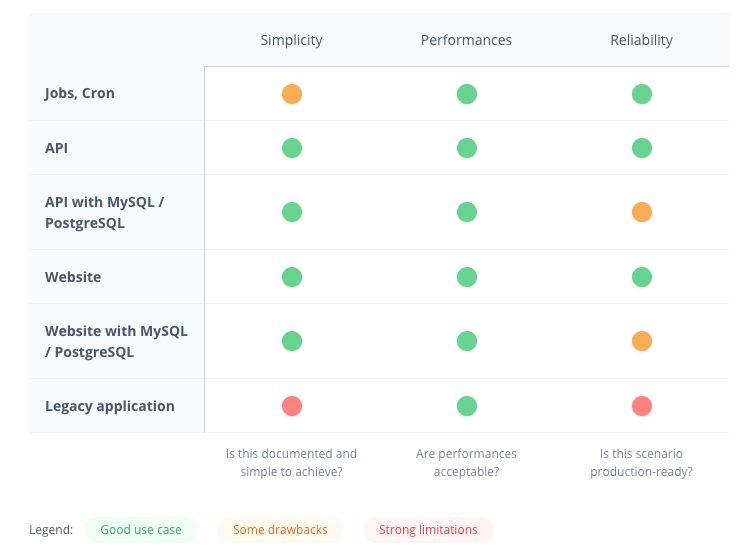Screen dimensions: 750x559
Task: Click the Strong limitations legend badge
Action: [428, 529]
